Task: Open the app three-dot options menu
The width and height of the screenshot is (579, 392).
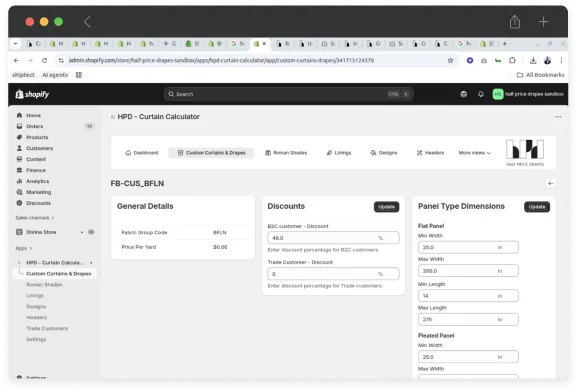Action: [558, 117]
